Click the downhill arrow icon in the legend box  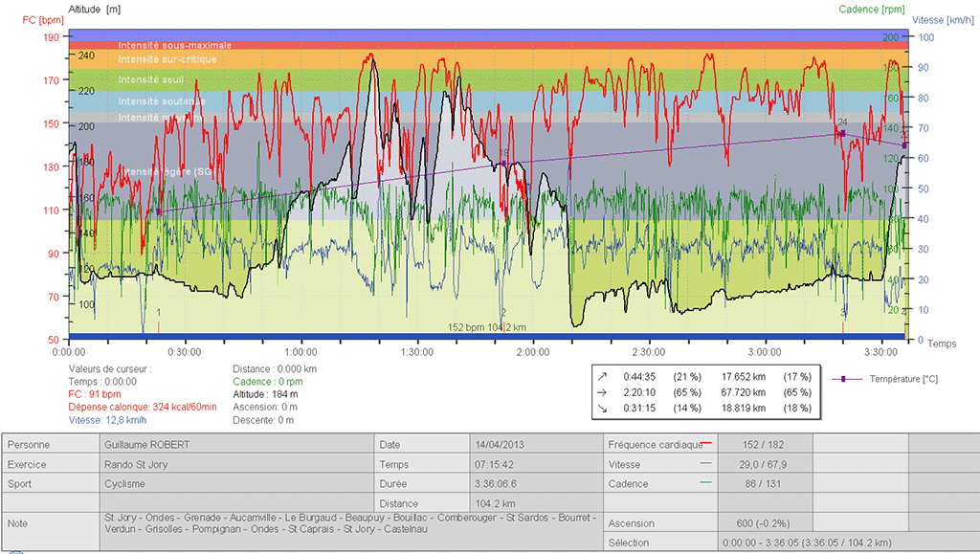tap(602, 408)
